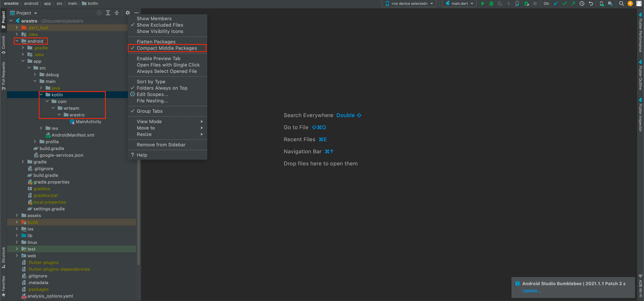The height and width of the screenshot is (301, 644).
Task: Toggle Show Excluded Files option
Action: point(160,25)
